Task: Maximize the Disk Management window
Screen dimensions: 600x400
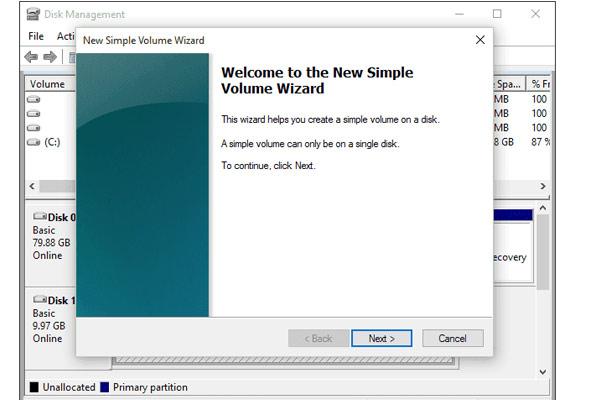Action: (497, 14)
